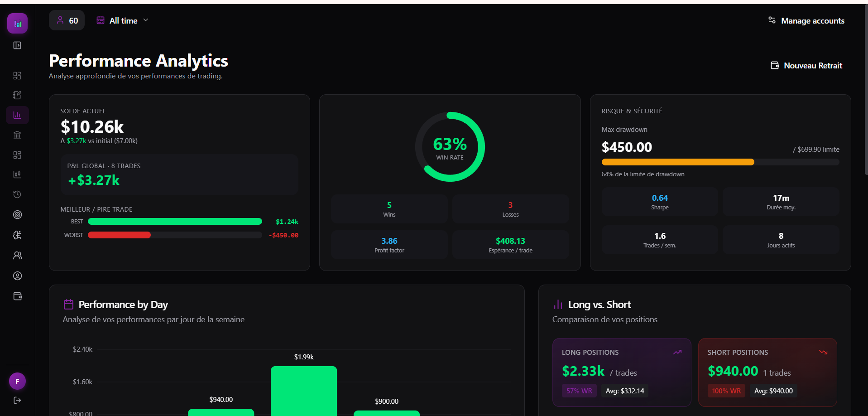Click the 100% WR badge
This screenshot has width=868, height=416.
click(x=726, y=391)
